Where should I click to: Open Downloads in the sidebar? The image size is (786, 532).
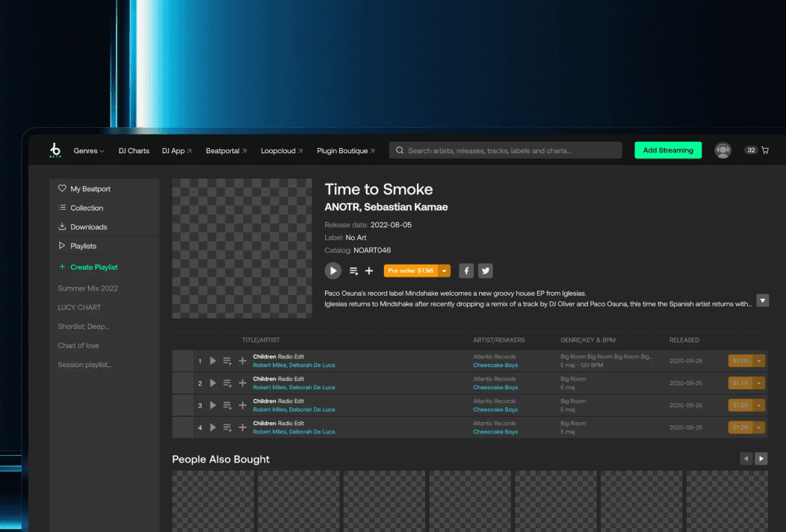(105, 226)
